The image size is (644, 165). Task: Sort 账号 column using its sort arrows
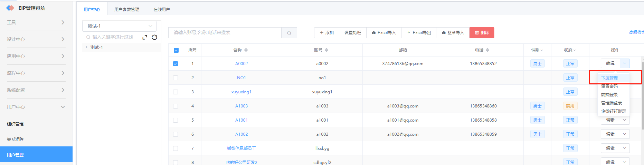pos(326,50)
